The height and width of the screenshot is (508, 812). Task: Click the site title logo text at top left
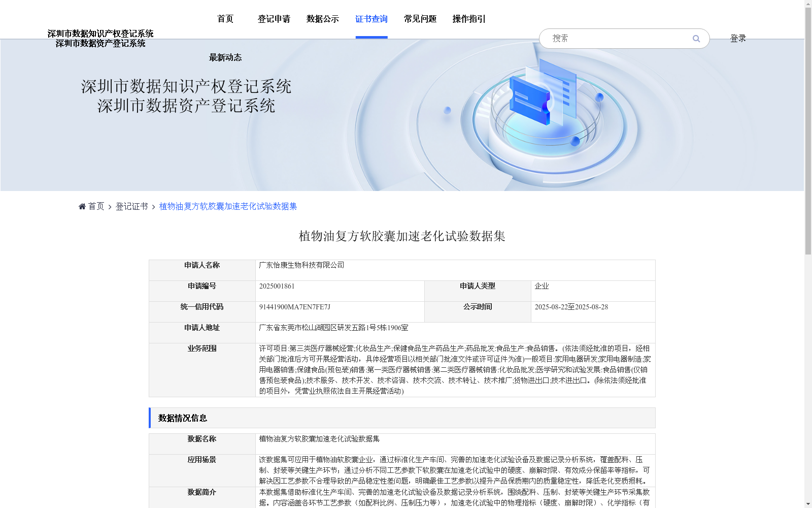[x=100, y=39]
